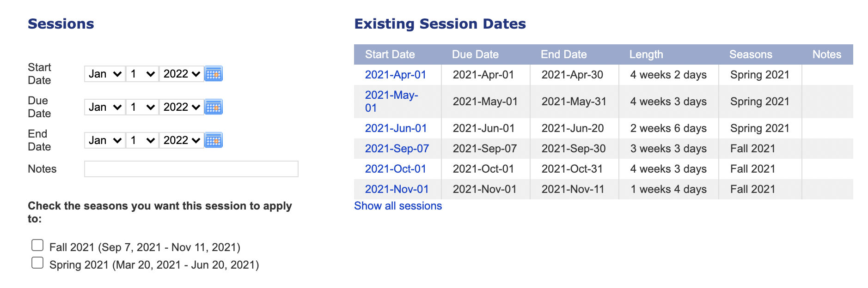Open the 2021-Oct-01 session link

coord(395,169)
